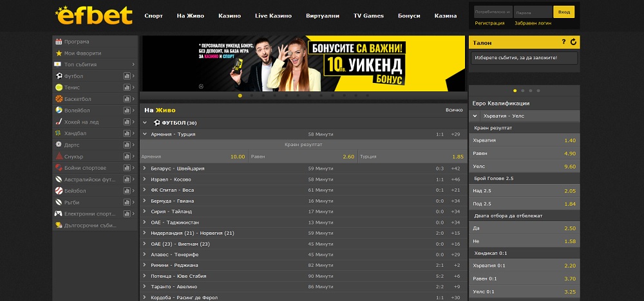The width and height of the screenshot is (644, 301).
Task: Click the Хокей на лед stick icon
Action: click(59, 122)
